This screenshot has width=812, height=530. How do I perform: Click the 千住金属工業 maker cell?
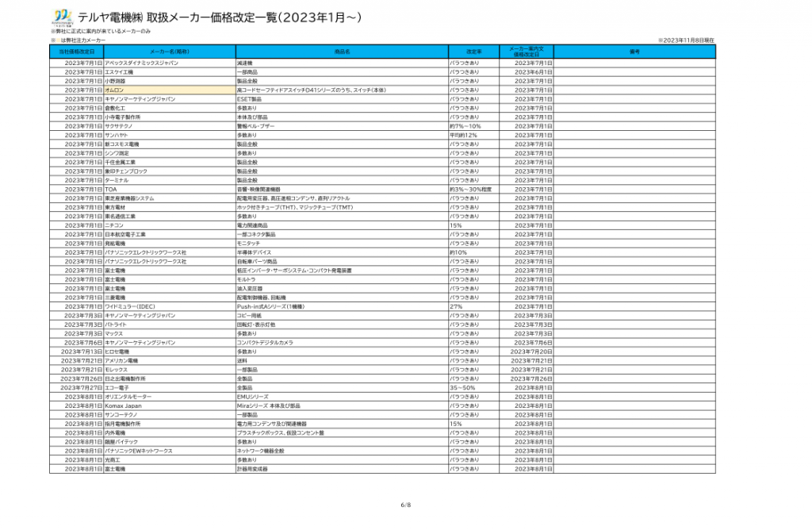click(170, 162)
